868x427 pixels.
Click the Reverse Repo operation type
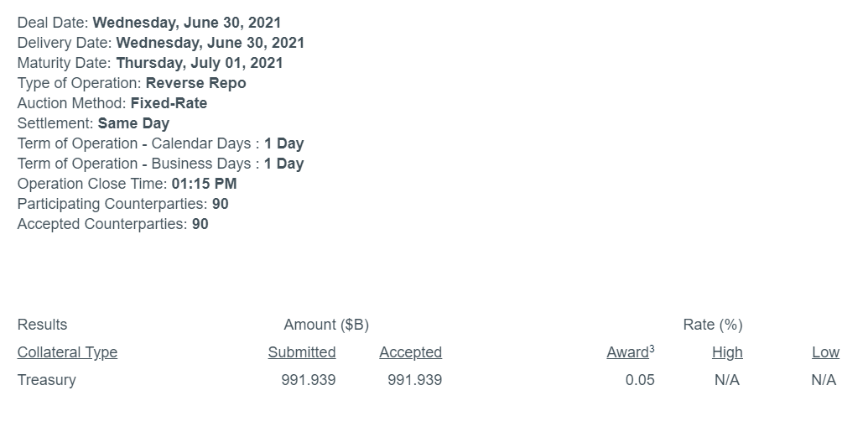click(195, 83)
